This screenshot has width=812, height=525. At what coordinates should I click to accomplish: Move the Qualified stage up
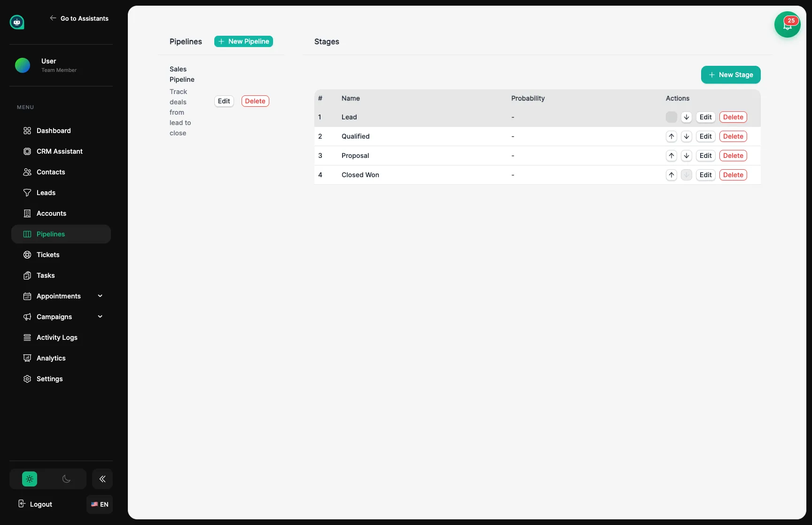point(671,136)
